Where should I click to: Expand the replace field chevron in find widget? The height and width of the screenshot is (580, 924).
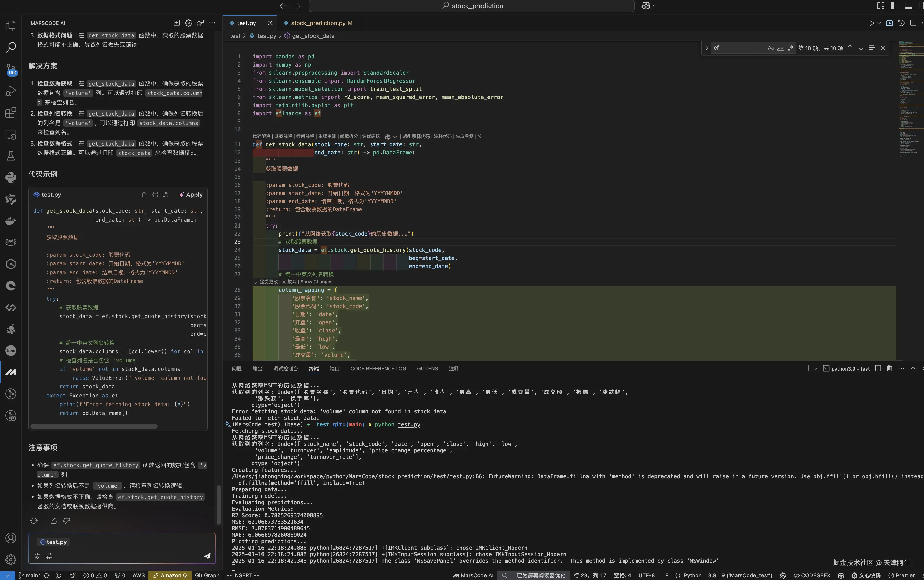(x=706, y=48)
